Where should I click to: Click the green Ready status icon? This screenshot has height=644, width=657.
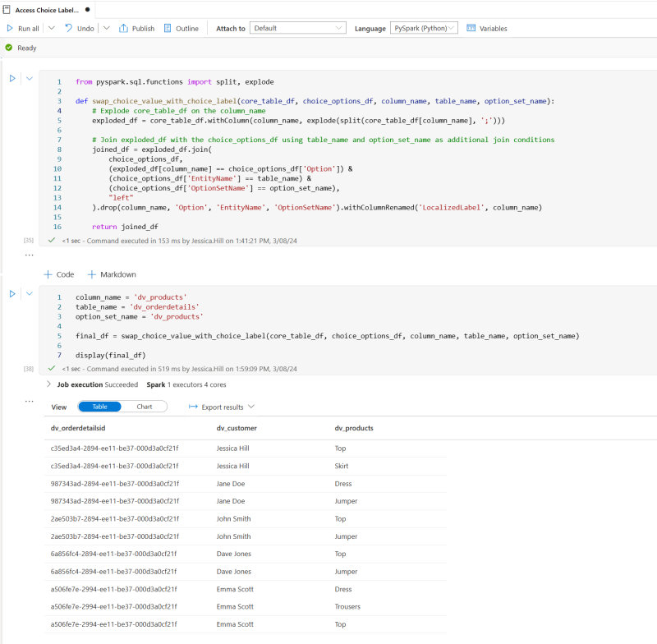coord(9,48)
